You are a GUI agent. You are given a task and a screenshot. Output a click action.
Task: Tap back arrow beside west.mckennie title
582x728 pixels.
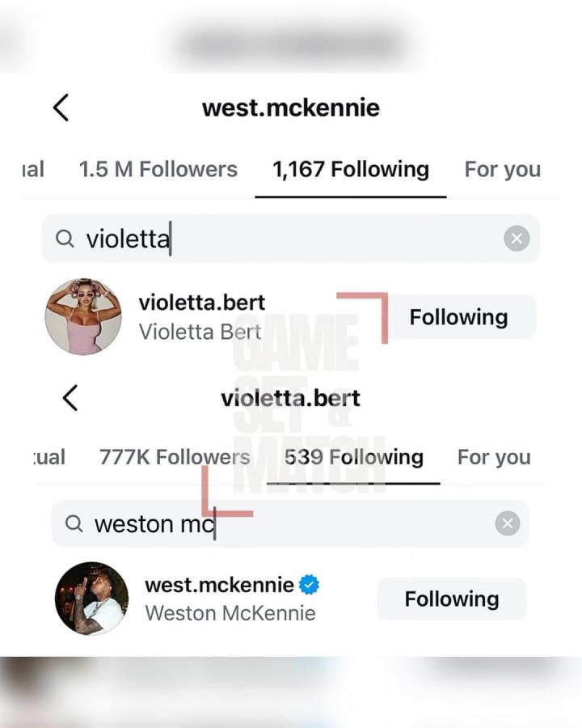[x=61, y=108]
